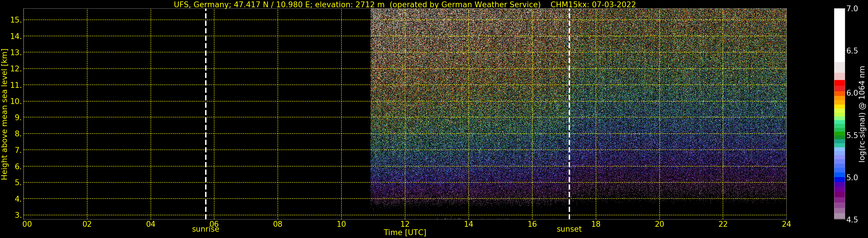Click the '12' tick on the time axis

click(x=405, y=224)
